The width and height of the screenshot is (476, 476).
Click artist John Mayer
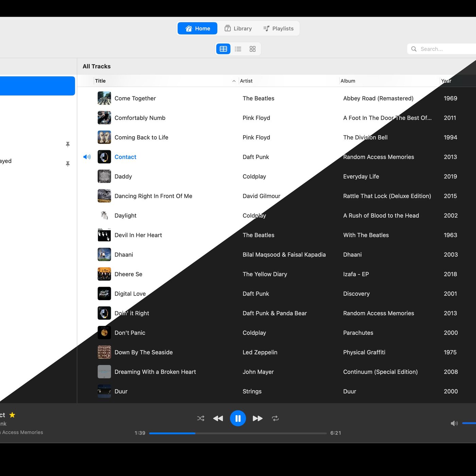click(x=258, y=372)
